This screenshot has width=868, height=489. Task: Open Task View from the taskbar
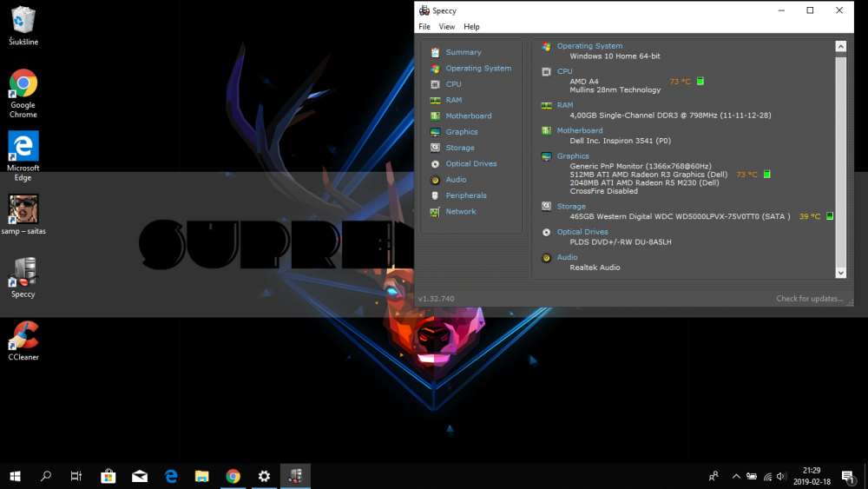[x=76, y=476]
